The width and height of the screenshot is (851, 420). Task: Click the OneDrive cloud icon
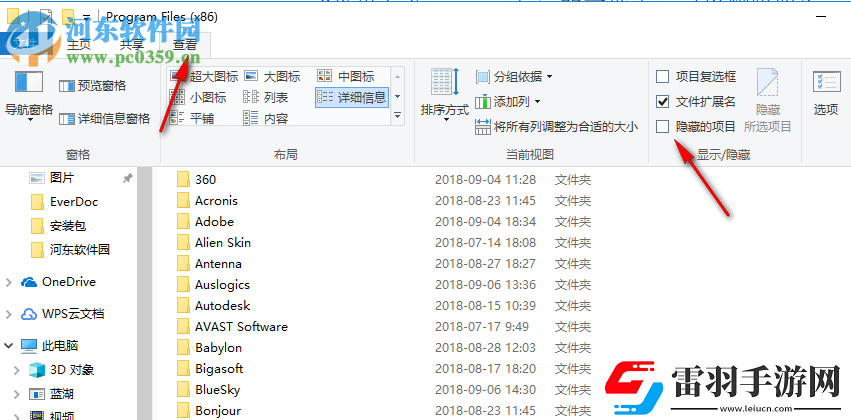(x=29, y=282)
